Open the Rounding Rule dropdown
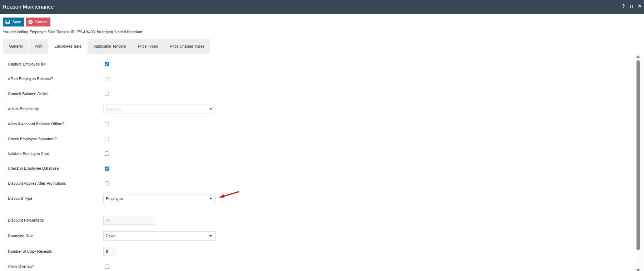 tap(159, 236)
